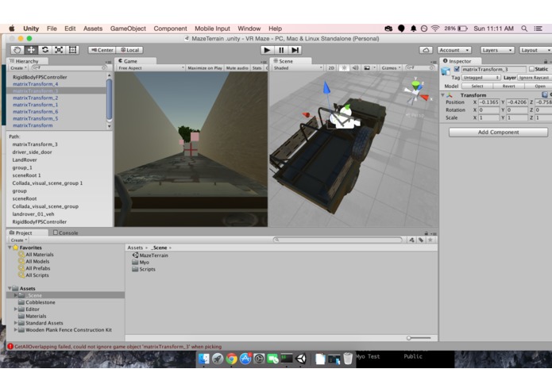Image resolution: width=552 pixels, height=392 pixels.
Task: Toggle Static checkbox in Inspector
Action: [x=531, y=69]
